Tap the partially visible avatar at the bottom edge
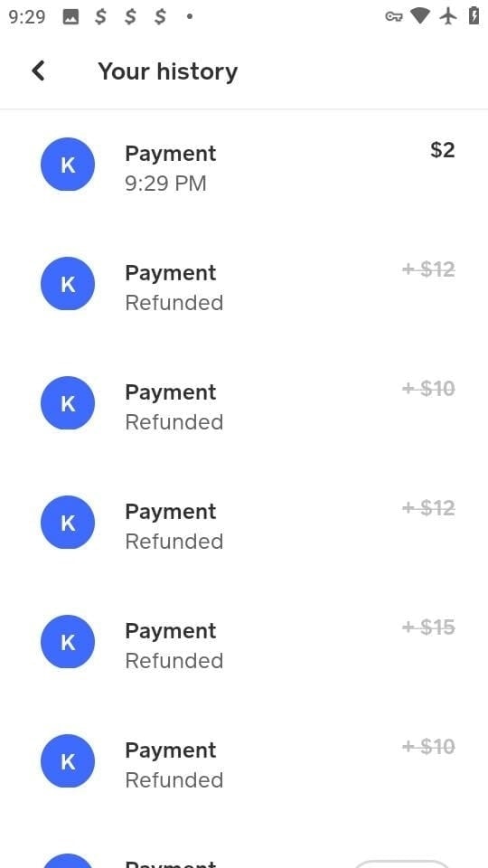The height and width of the screenshot is (868, 488). pyautogui.click(x=68, y=862)
